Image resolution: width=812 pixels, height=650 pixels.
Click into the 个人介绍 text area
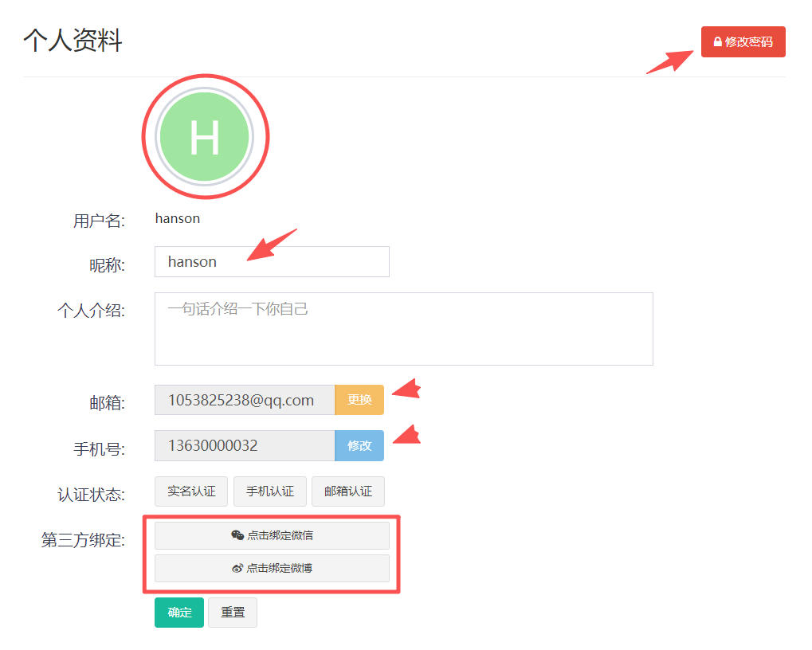[404, 329]
